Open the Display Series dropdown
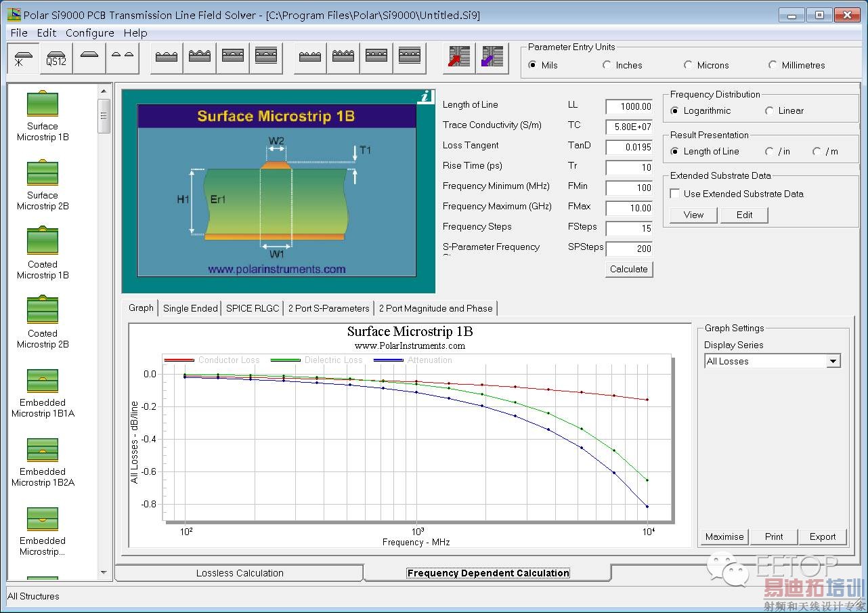The width and height of the screenshot is (868, 613). [833, 362]
